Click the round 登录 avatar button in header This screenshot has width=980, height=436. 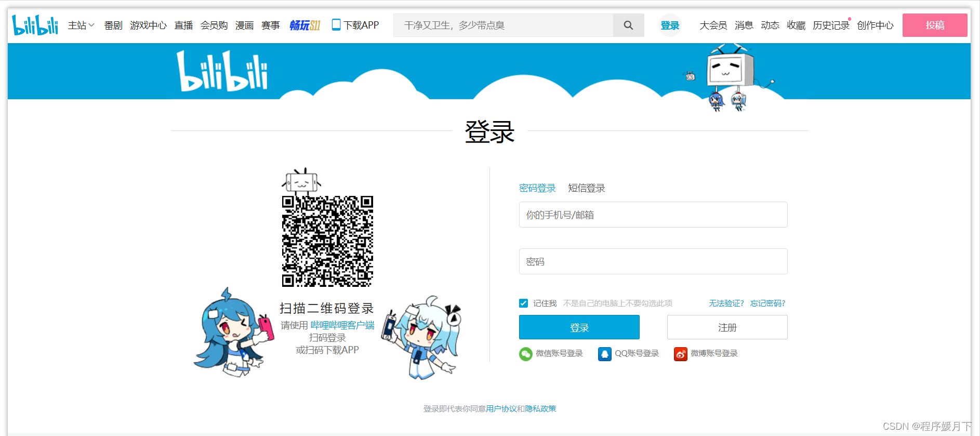(x=670, y=25)
